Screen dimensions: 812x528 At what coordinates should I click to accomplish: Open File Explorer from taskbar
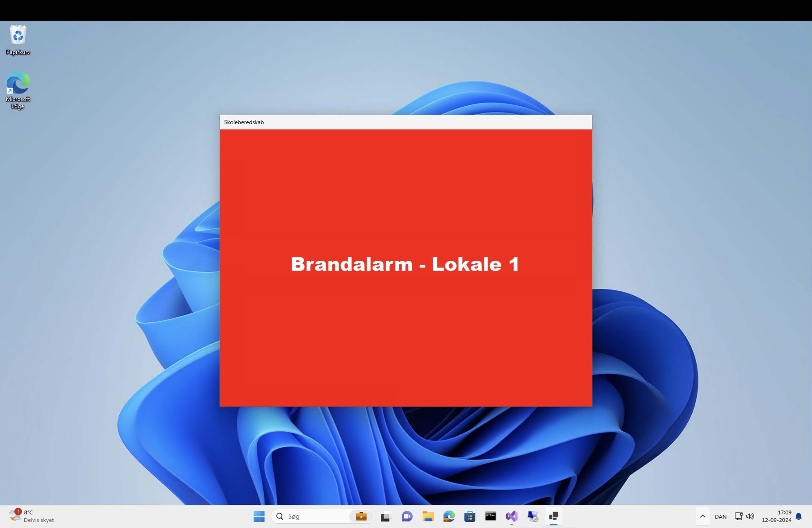[428, 516]
